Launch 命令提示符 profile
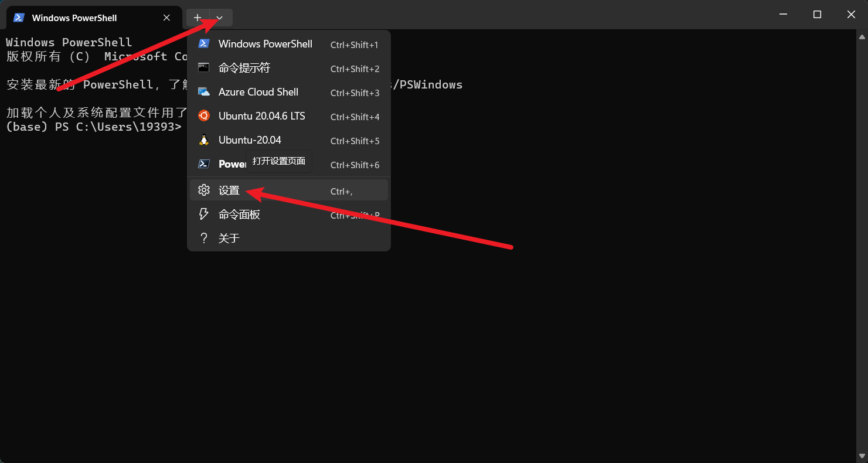The image size is (868, 463). click(x=289, y=68)
